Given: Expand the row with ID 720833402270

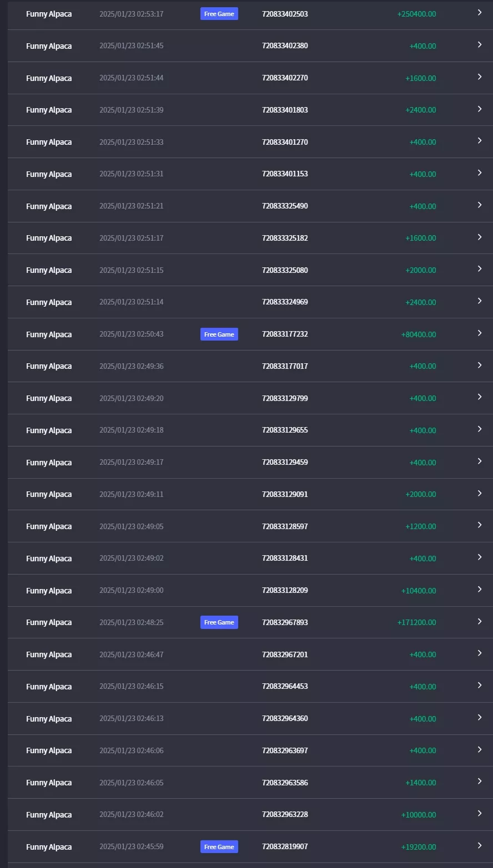Looking at the screenshot, I should 480,77.
